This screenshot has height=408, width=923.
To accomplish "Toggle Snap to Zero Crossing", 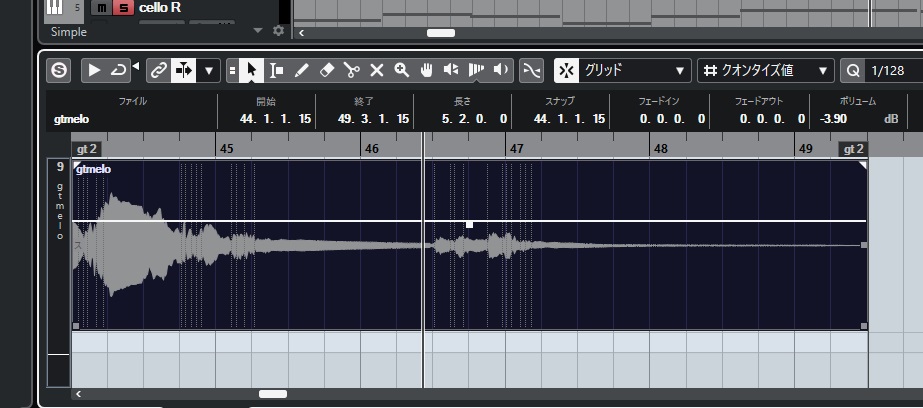I will pos(532,70).
